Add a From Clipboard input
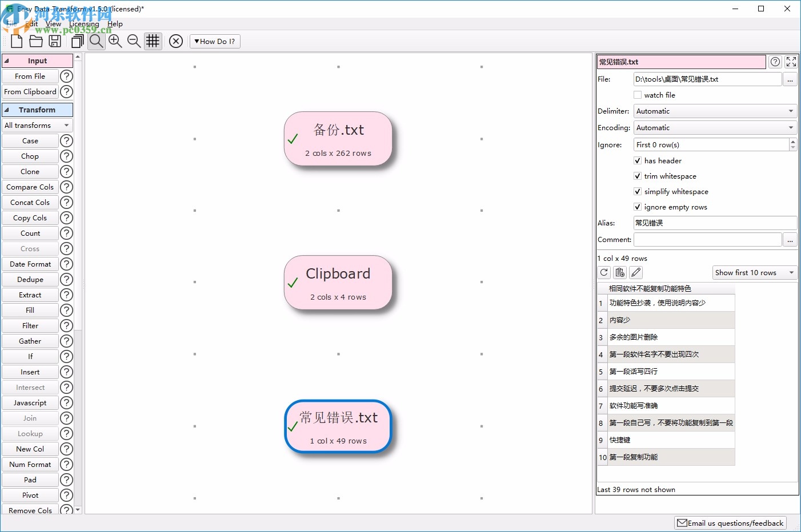Viewport: 801px width, 532px height. (x=30, y=91)
